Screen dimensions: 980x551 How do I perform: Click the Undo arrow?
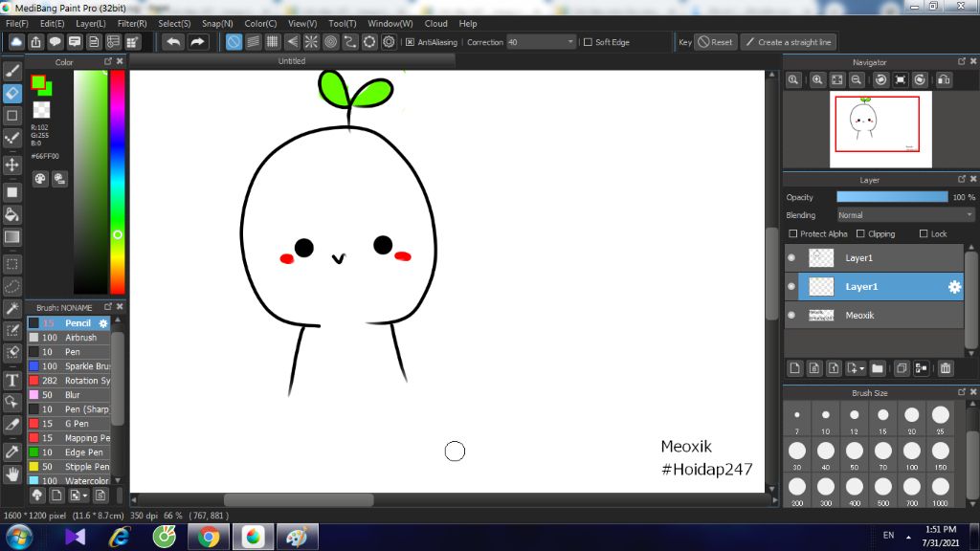[x=173, y=42]
